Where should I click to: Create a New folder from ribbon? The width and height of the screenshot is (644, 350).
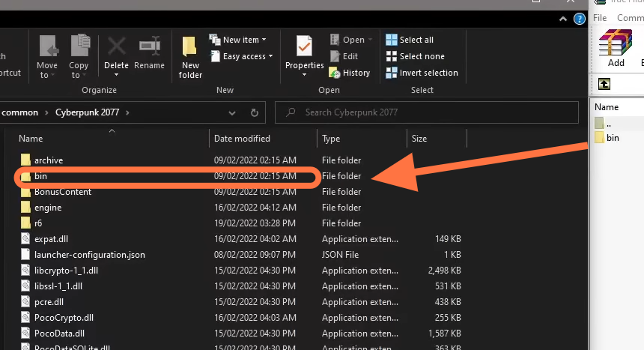[190, 57]
